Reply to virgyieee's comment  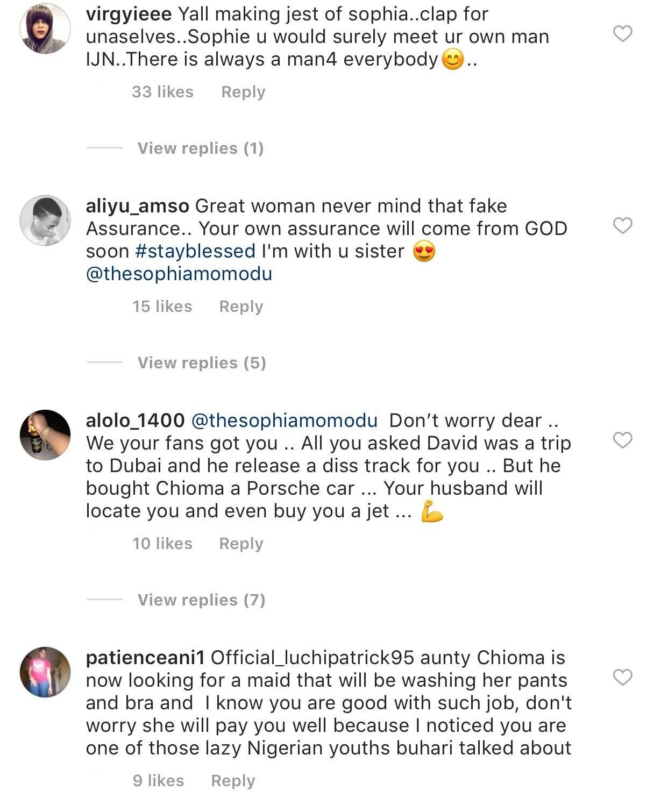pos(243,92)
